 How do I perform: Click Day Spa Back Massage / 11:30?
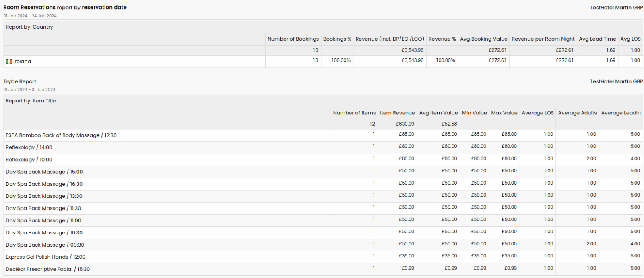43,208
